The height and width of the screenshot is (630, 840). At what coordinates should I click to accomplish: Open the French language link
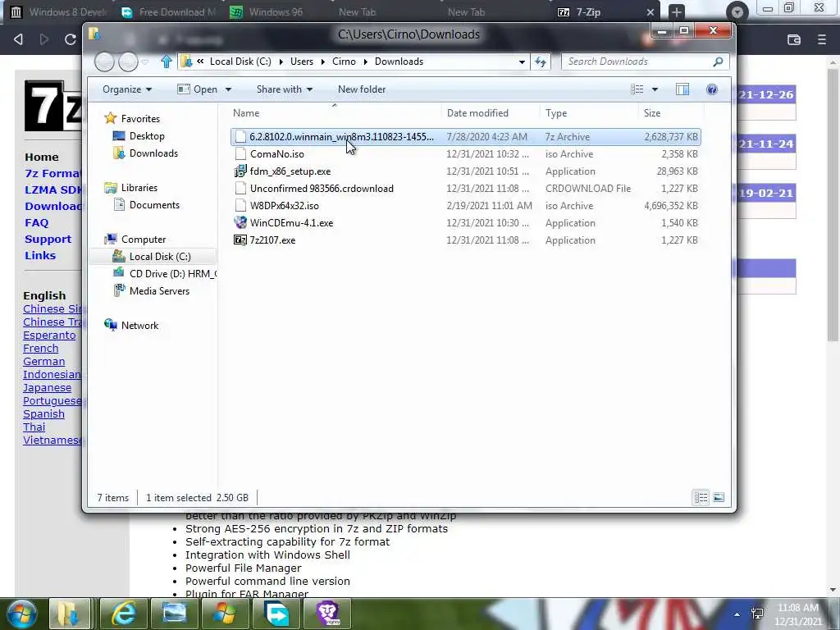(x=41, y=348)
